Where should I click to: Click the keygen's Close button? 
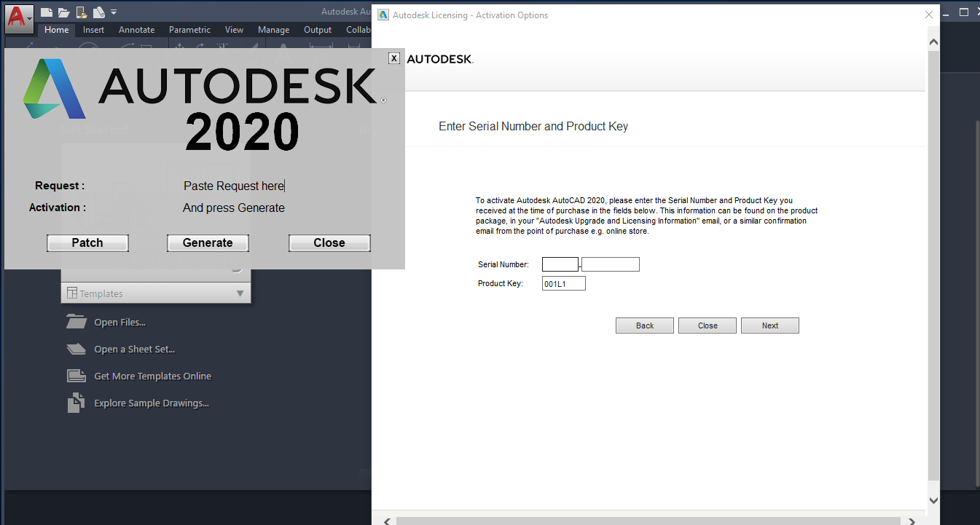tap(329, 243)
